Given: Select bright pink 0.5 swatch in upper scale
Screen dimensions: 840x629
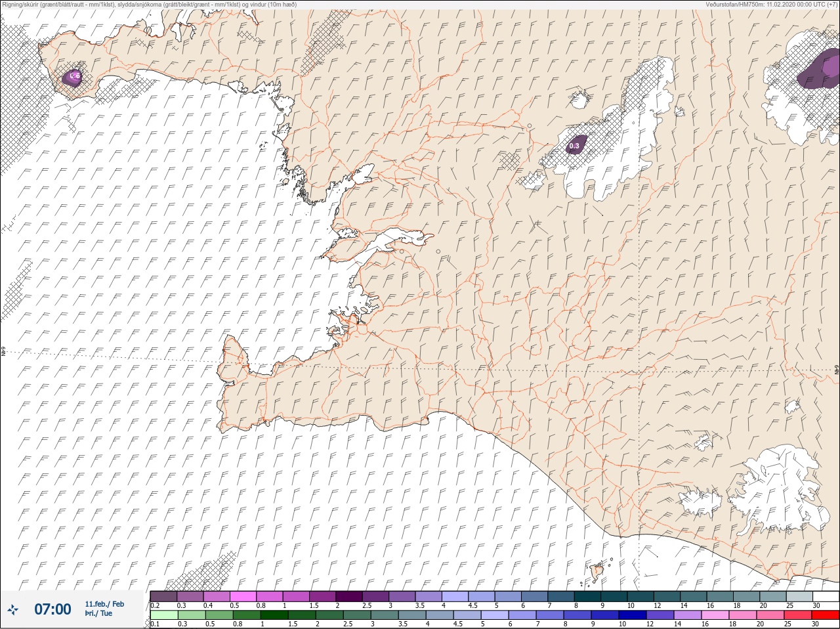Looking at the screenshot, I should [243, 596].
